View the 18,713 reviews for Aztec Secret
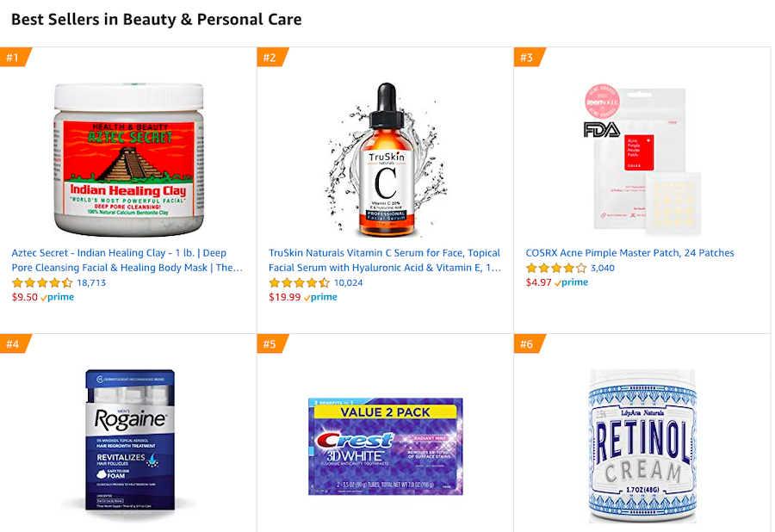 91,282
